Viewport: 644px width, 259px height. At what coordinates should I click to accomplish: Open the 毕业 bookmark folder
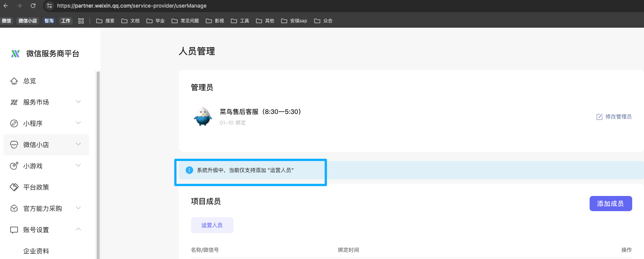click(156, 21)
